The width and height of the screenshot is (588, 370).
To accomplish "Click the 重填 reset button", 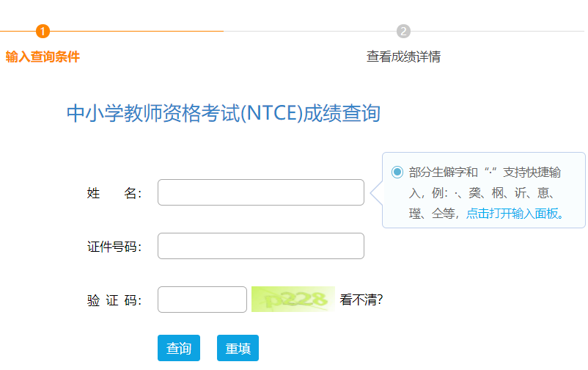I will point(238,348).
